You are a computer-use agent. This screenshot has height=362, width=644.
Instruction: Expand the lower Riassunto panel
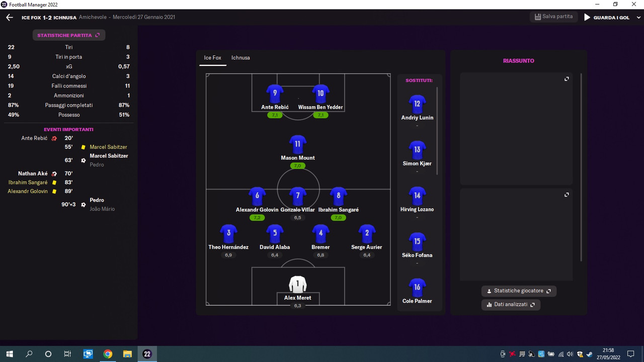[x=567, y=195]
